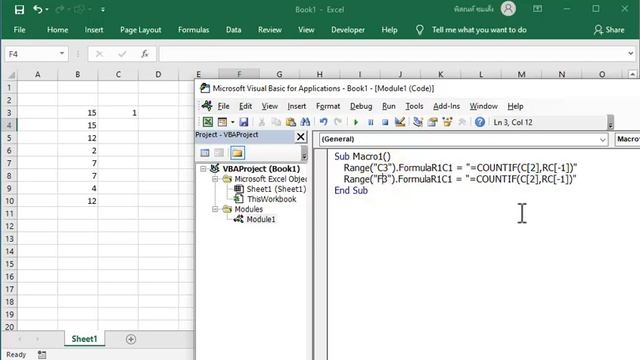Open the VBA Tools menu
The width and height of the screenshot is (640, 360).
(x=414, y=106)
